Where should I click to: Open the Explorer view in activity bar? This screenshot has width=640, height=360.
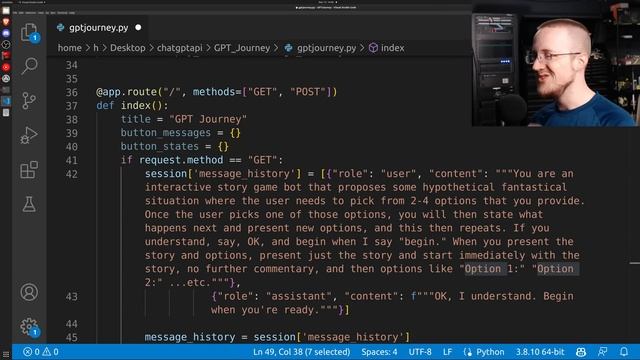tap(29, 32)
